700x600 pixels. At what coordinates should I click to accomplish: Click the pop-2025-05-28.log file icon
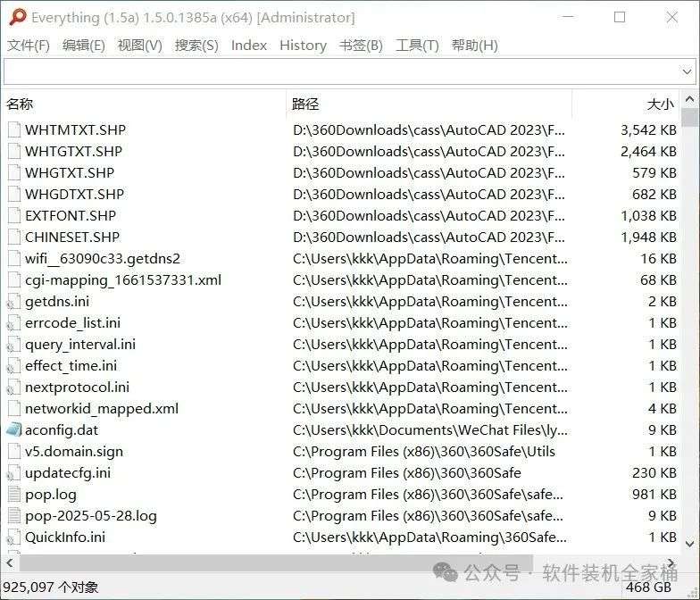pos(14,515)
